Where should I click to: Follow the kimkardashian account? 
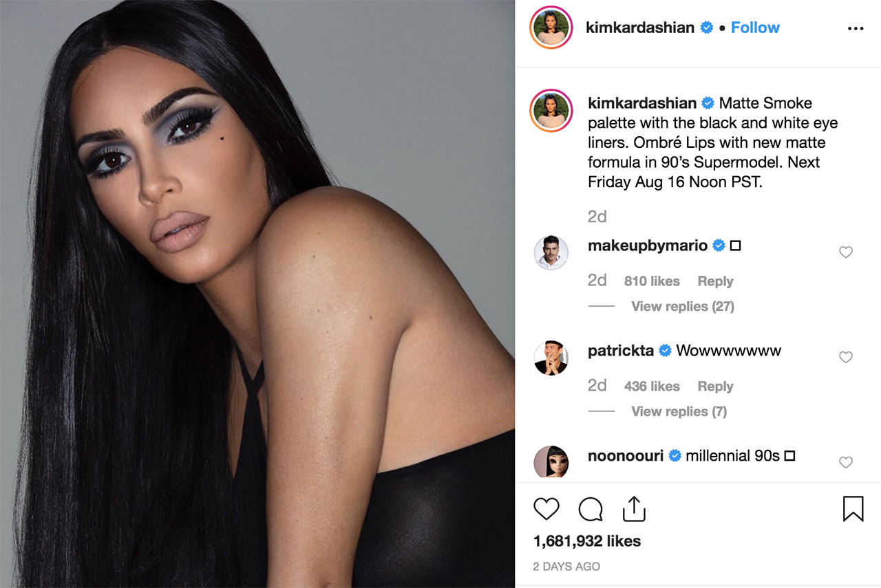tap(755, 28)
